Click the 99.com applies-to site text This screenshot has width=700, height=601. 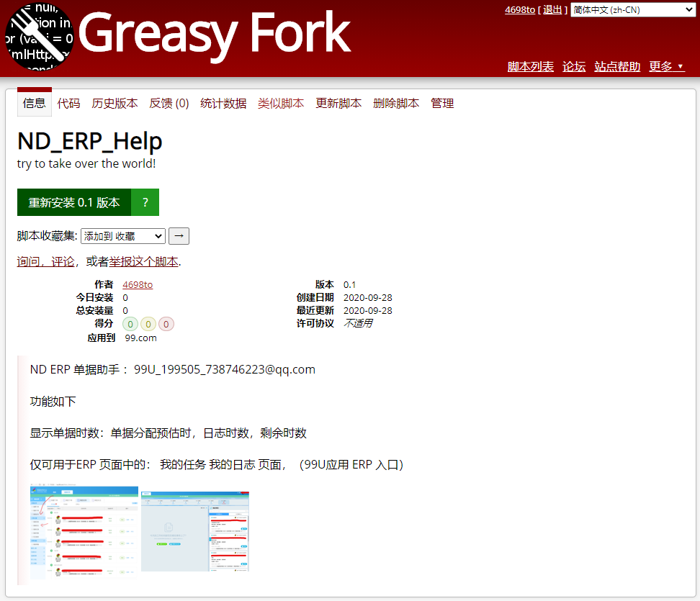[x=140, y=338]
